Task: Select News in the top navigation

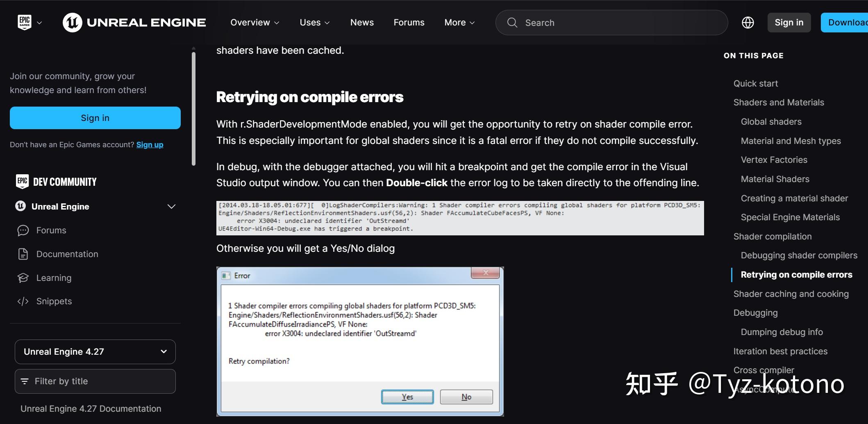Action: click(362, 23)
